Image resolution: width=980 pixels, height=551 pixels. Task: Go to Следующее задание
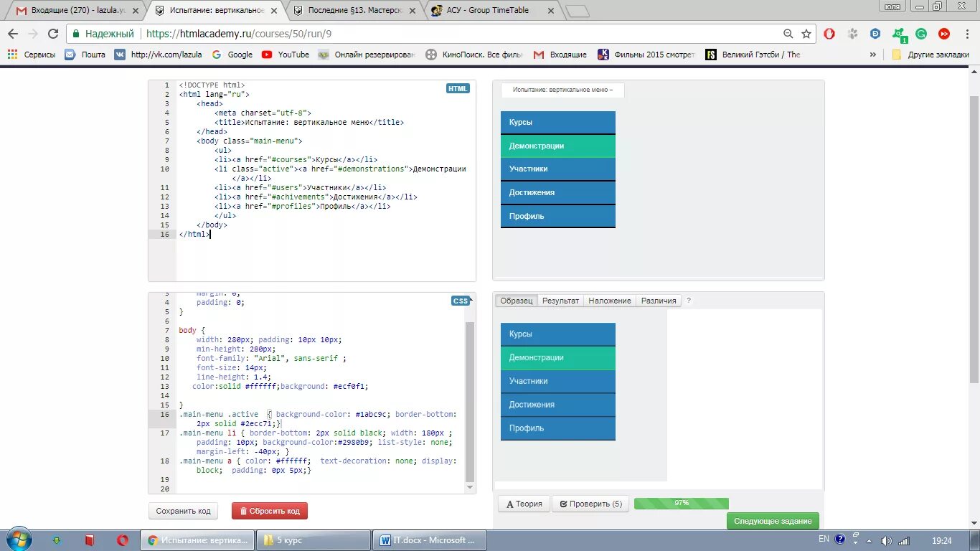pyautogui.click(x=773, y=521)
